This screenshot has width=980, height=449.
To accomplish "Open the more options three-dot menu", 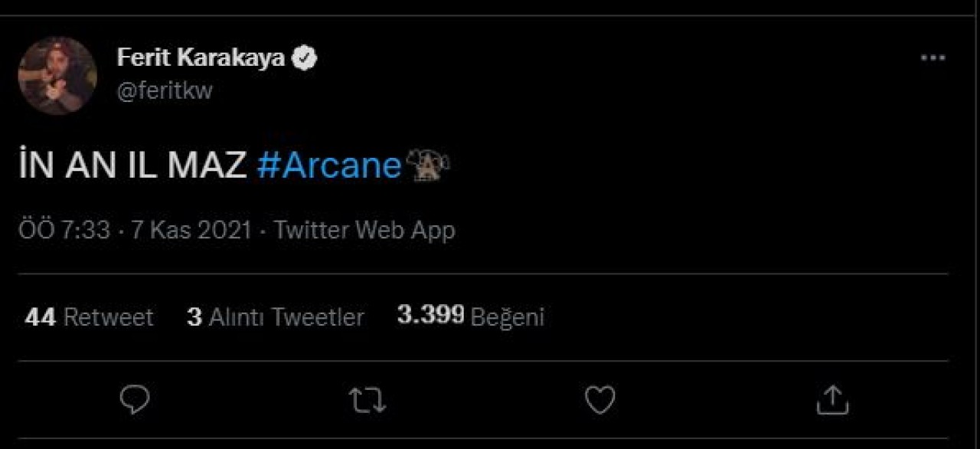I will point(933,58).
